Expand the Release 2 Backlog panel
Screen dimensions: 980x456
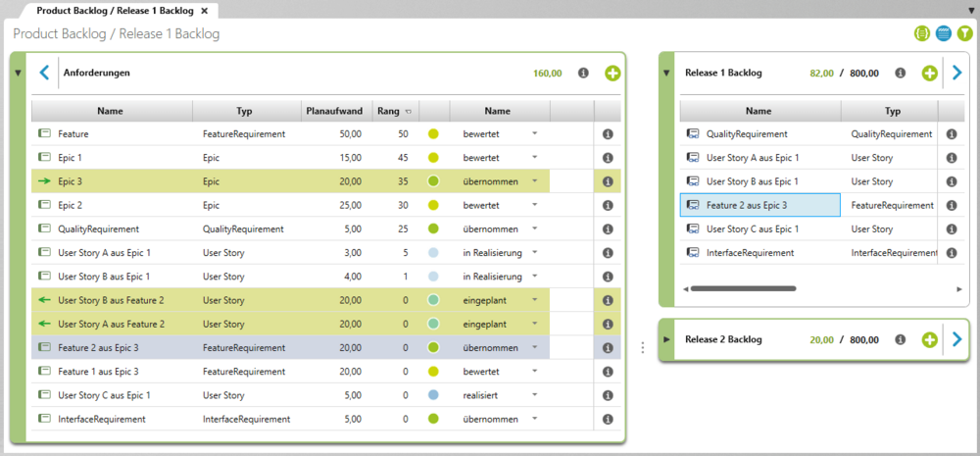point(666,339)
